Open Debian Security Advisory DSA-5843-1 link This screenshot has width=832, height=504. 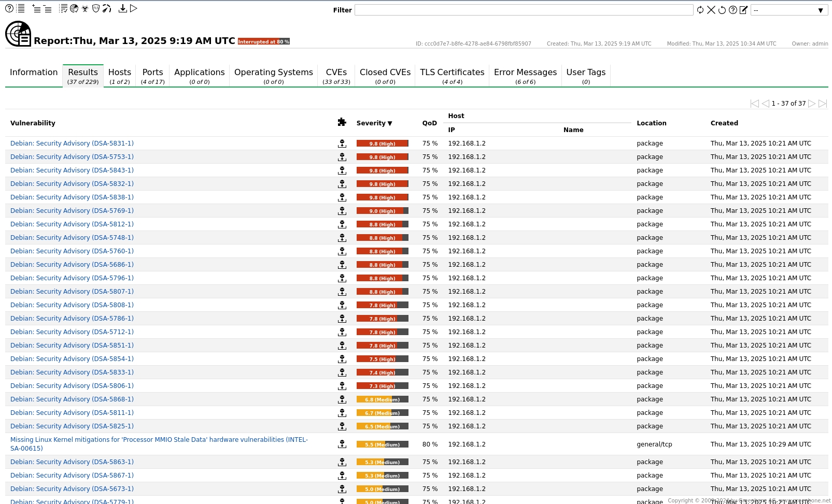[72, 170]
